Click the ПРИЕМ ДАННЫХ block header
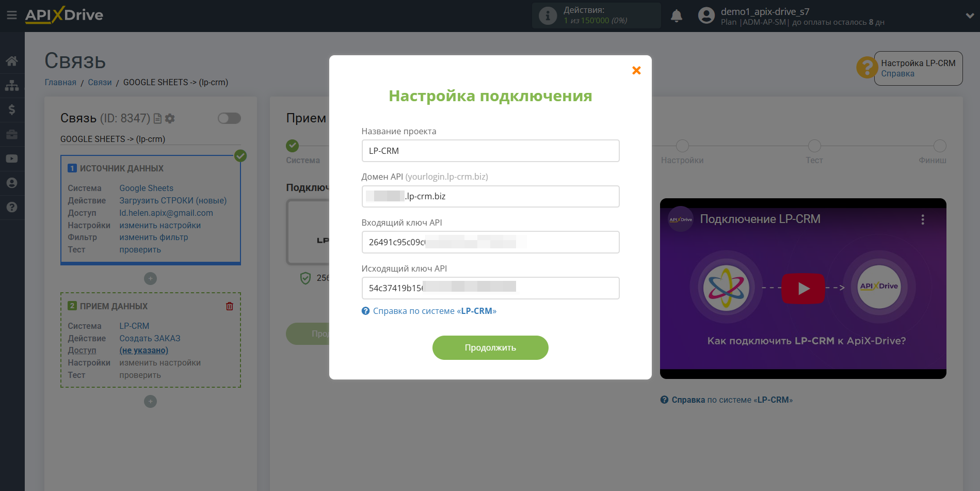 (x=108, y=306)
